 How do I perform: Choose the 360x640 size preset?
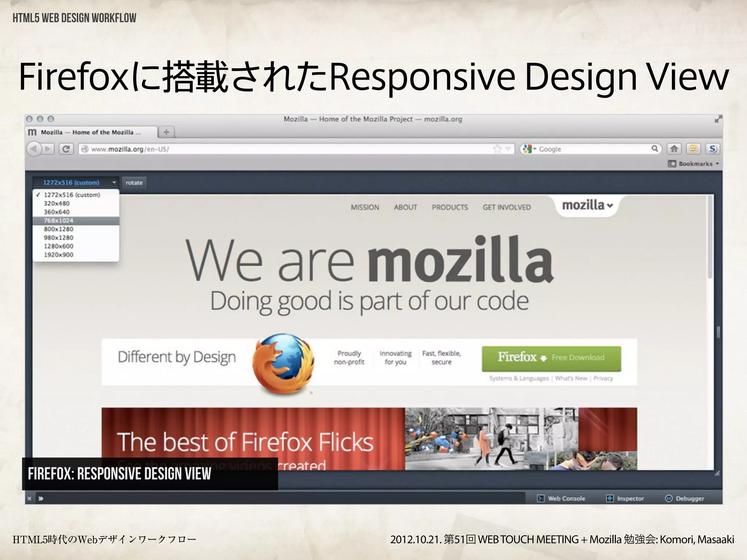(76, 212)
